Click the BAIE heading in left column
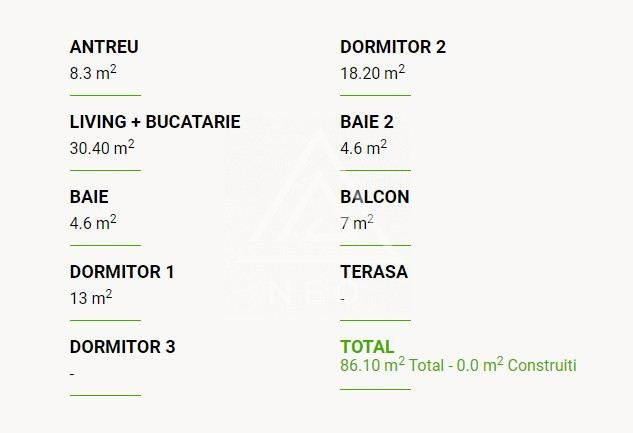The width and height of the screenshot is (633, 433). [89, 197]
